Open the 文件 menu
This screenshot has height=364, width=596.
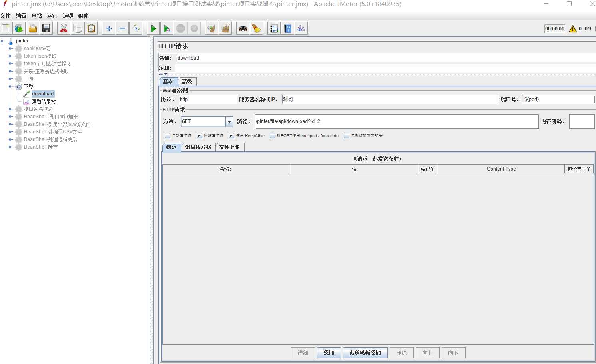click(6, 16)
